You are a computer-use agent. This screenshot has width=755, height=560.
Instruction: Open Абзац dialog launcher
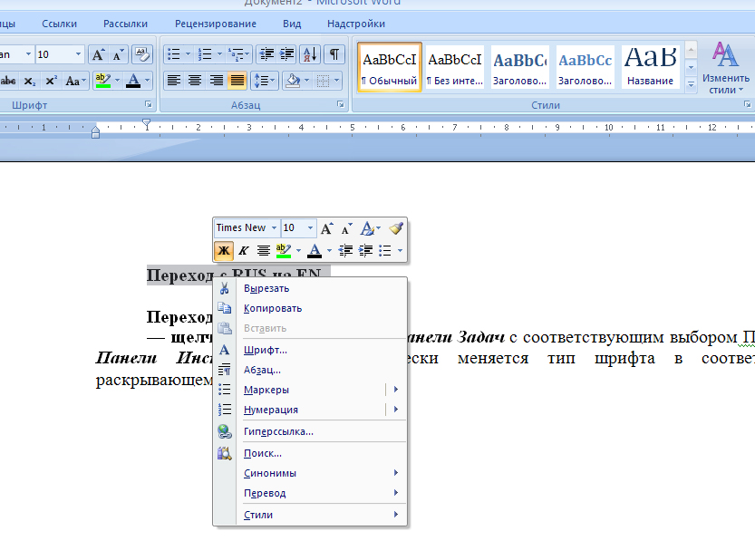(341, 104)
